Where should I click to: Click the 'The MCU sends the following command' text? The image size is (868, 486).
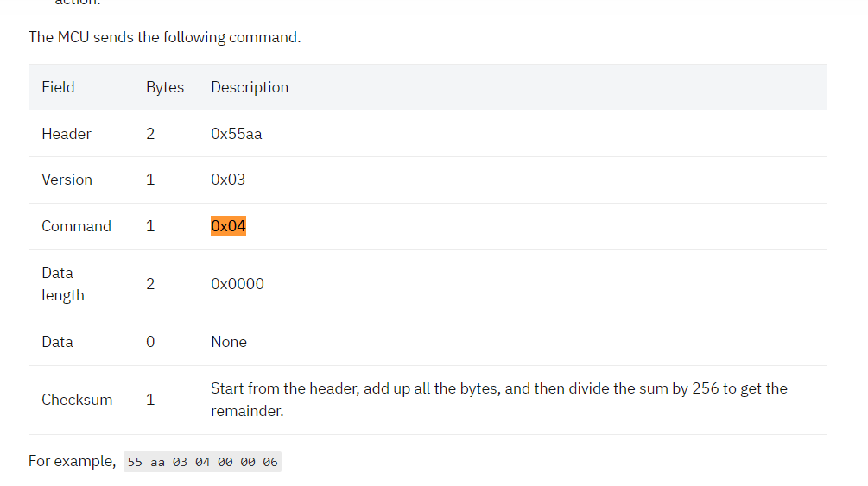(164, 37)
